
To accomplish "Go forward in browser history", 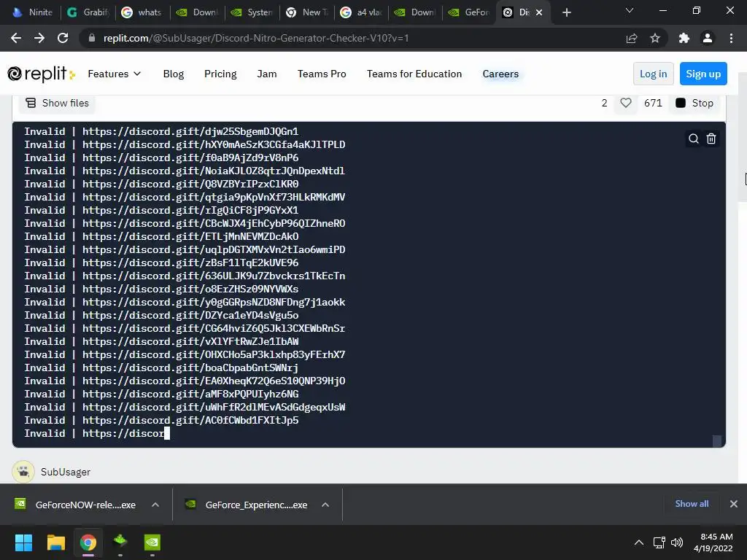I will pos(39,38).
